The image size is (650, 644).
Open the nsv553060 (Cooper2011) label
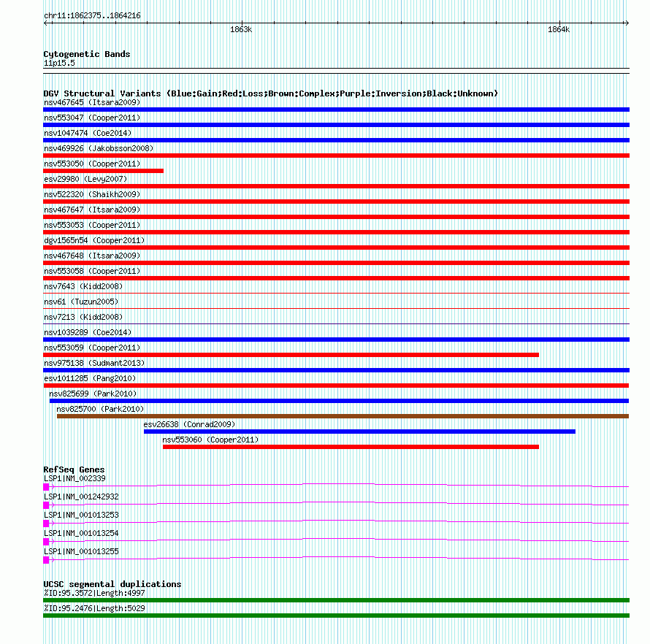[x=210, y=440]
